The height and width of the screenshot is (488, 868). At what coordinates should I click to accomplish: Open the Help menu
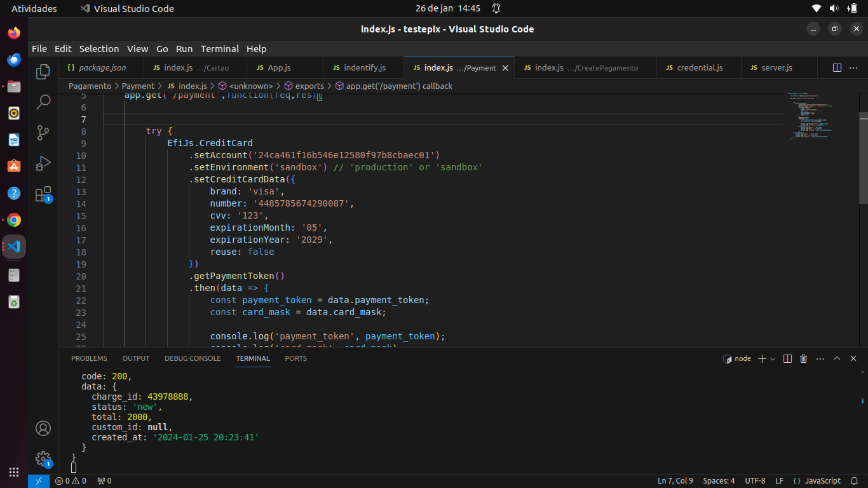tap(257, 49)
